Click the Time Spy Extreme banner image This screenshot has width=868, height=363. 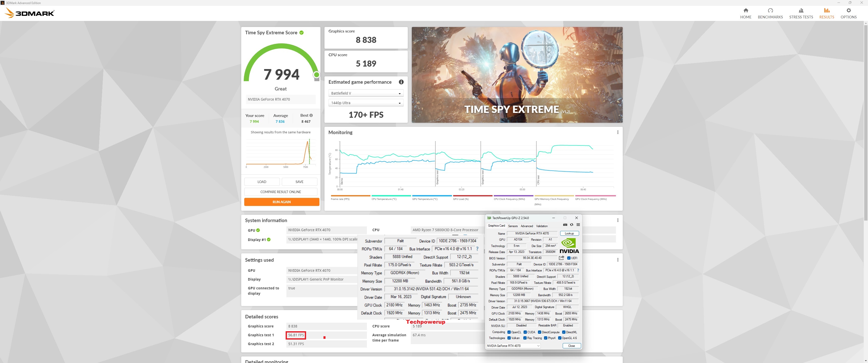pos(517,75)
